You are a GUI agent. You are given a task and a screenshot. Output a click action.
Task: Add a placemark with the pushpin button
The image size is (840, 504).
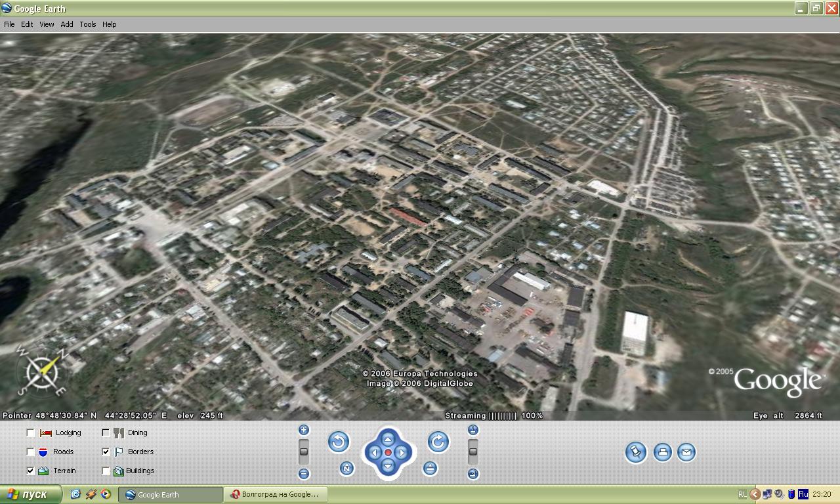click(635, 452)
